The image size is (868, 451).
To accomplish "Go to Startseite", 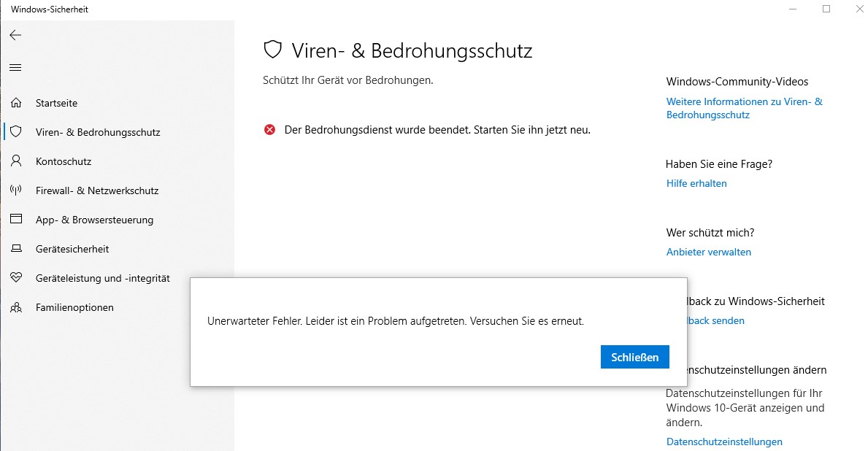I will pyautogui.click(x=56, y=103).
